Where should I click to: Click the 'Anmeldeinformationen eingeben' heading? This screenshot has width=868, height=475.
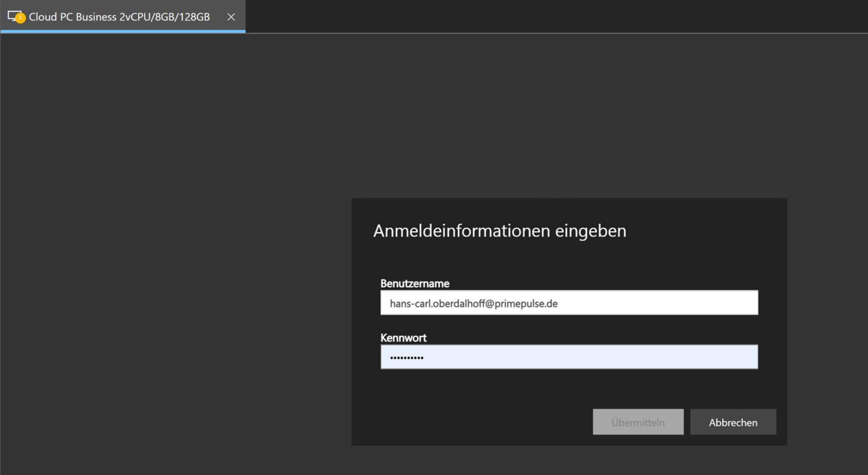[x=500, y=231]
